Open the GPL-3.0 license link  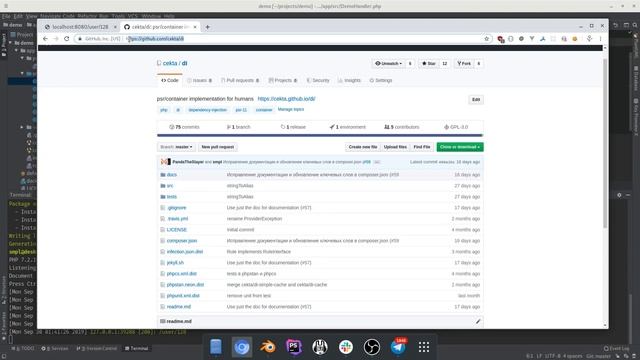pyautogui.click(x=456, y=127)
